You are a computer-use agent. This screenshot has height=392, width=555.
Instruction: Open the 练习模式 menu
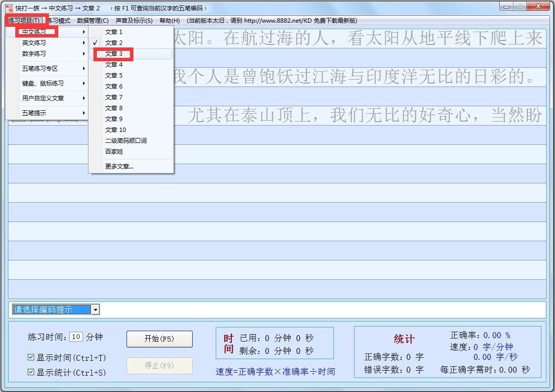point(60,21)
